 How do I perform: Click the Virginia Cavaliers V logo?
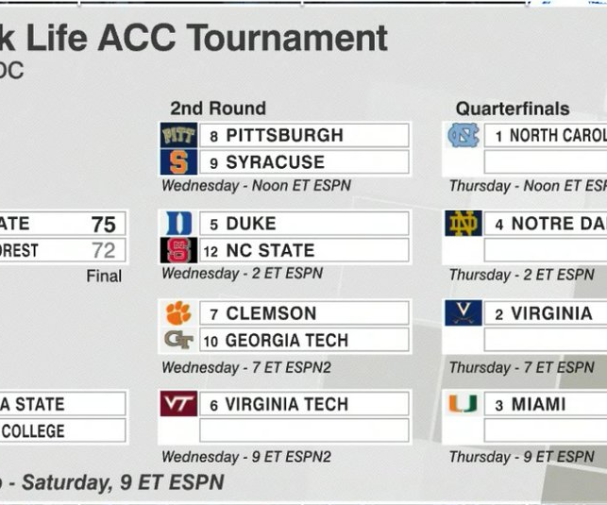[x=463, y=313]
